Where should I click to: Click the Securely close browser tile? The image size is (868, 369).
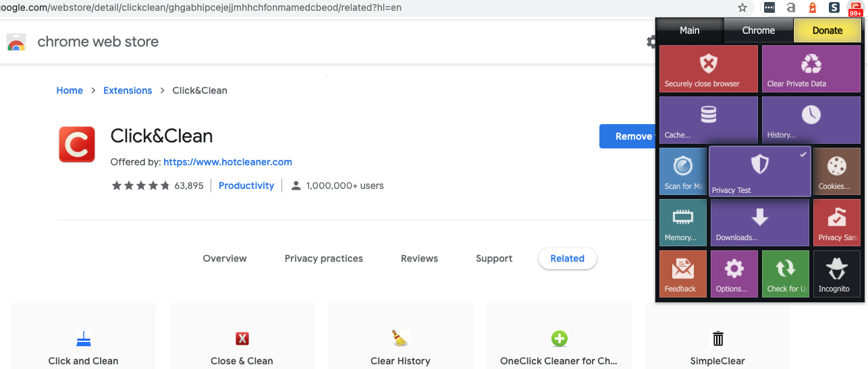[708, 68]
